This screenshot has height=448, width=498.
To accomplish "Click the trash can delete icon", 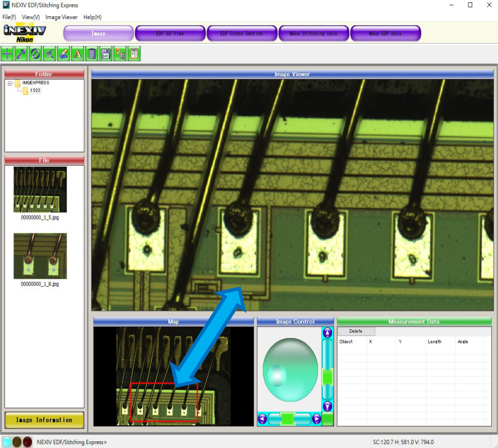I will pos(92,54).
